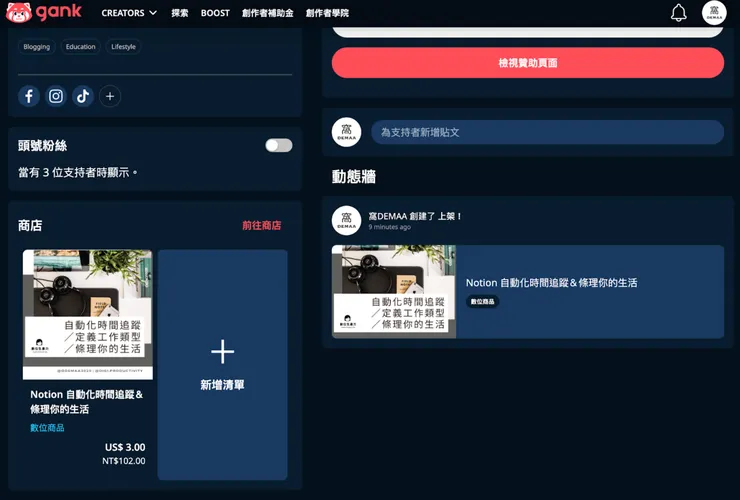Open the DEMAA profile avatar menu

(x=714, y=13)
